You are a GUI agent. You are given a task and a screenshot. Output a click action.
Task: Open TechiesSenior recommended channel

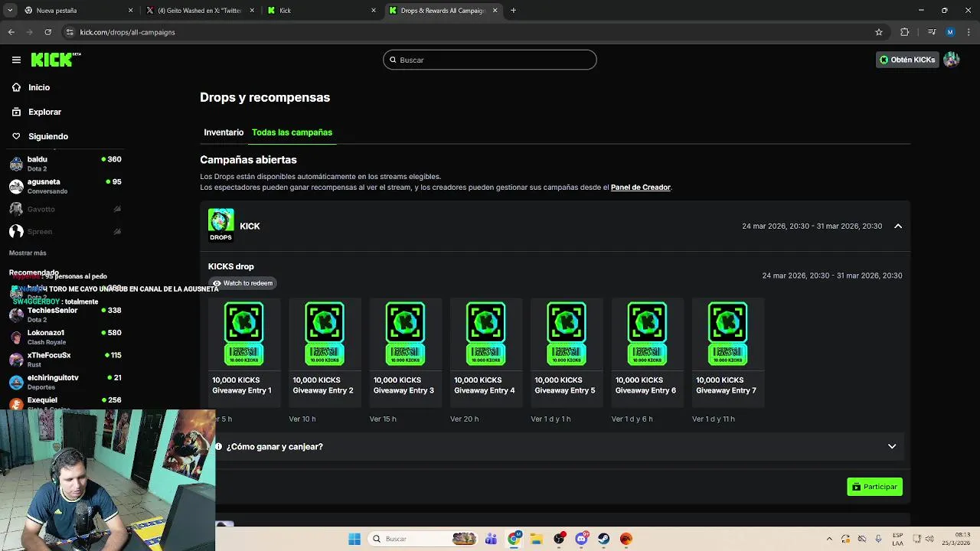65,315
